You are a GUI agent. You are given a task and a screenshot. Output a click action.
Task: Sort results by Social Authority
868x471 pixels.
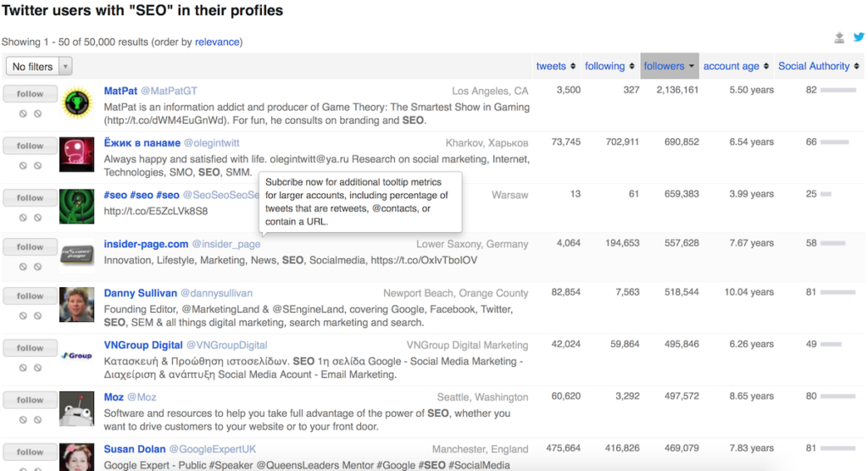(819, 66)
